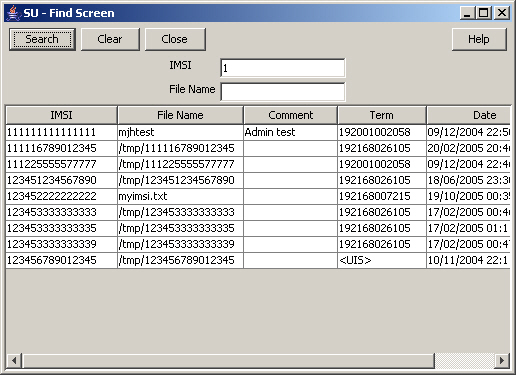Click scrollbar track right of the thumb
516x375 pixels.
pos(465,360)
